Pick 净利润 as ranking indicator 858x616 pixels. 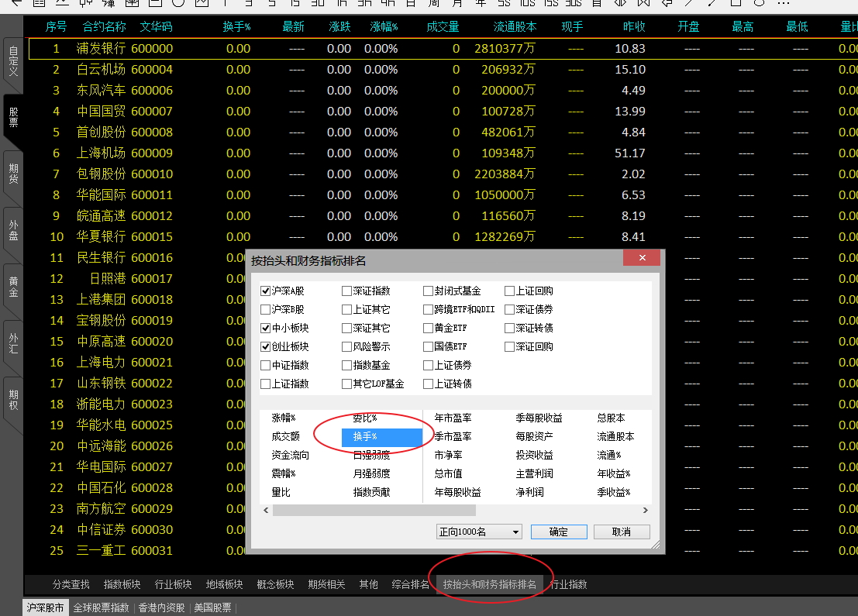coord(531,492)
